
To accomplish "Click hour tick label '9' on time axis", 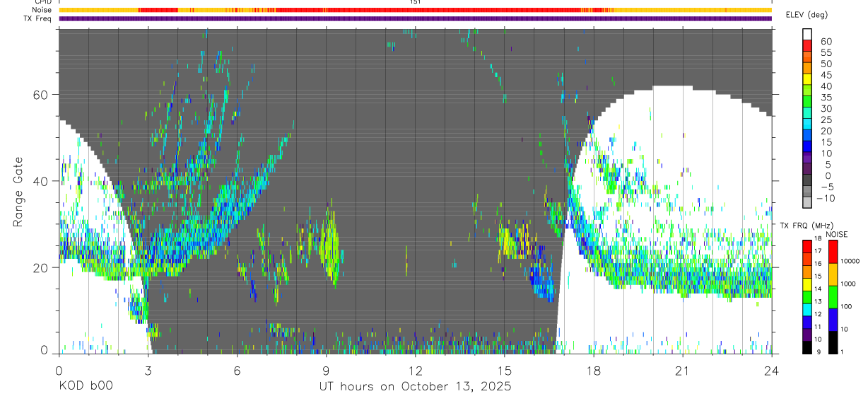I will click(326, 371).
